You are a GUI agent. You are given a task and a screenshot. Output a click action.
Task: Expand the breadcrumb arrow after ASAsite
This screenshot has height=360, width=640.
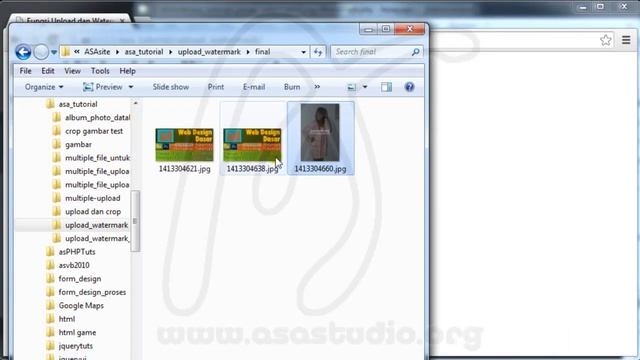pyautogui.click(x=118, y=52)
